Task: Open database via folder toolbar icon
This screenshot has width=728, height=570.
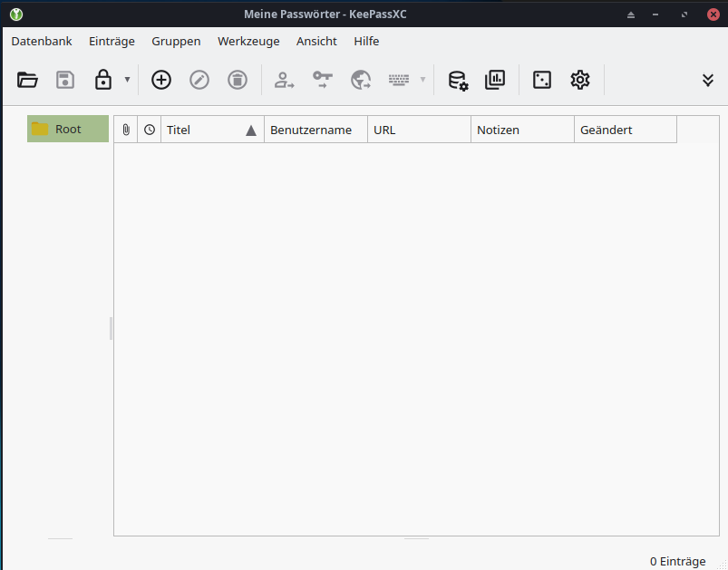Action: point(28,80)
